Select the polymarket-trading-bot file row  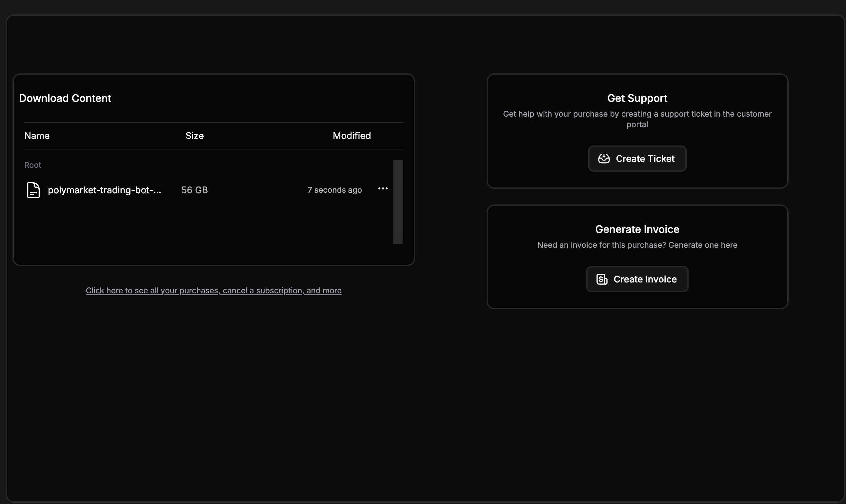[x=104, y=190]
